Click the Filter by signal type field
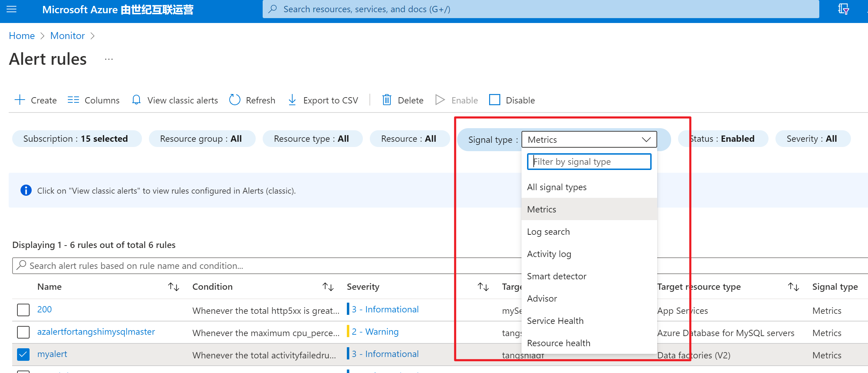This screenshot has height=373, width=868. point(589,162)
